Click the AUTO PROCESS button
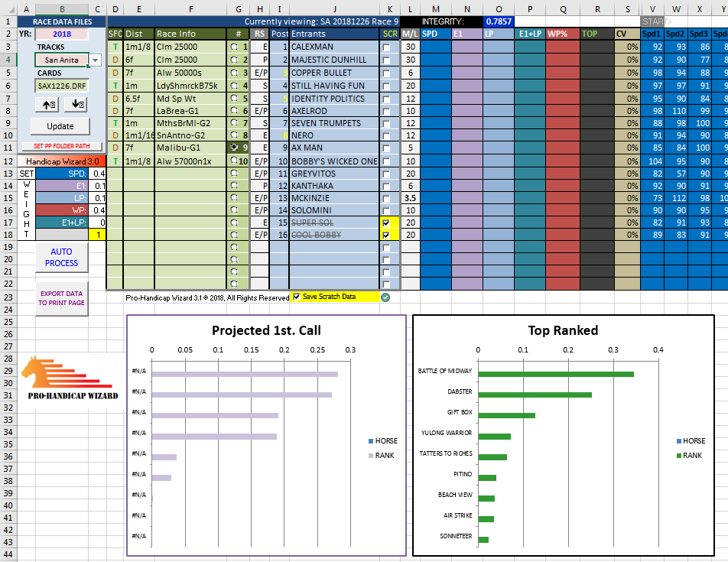This screenshot has width=728, height=562. click(61, 258)
